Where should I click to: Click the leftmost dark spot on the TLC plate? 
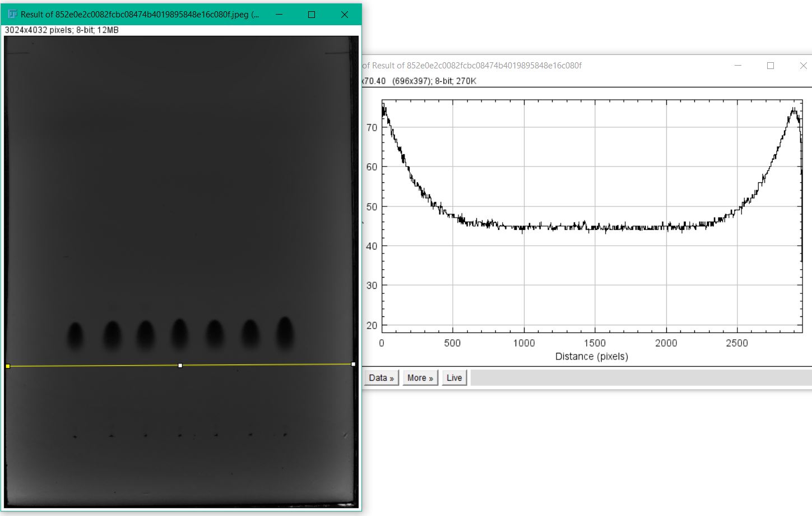point(74,335)
